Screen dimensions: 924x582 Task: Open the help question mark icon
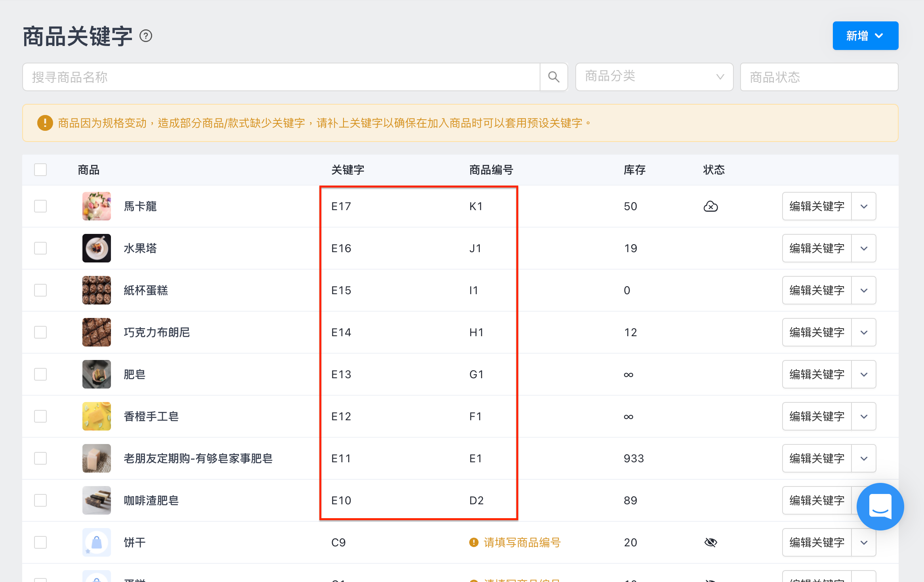[146, 36]
